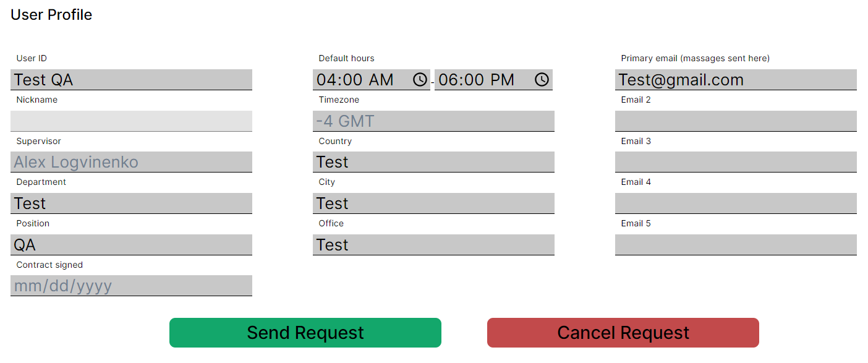868x363 pixels.
Task: Open the Supervisor field showing Alex Logvinenko
Action: click(x=131, y=162)
